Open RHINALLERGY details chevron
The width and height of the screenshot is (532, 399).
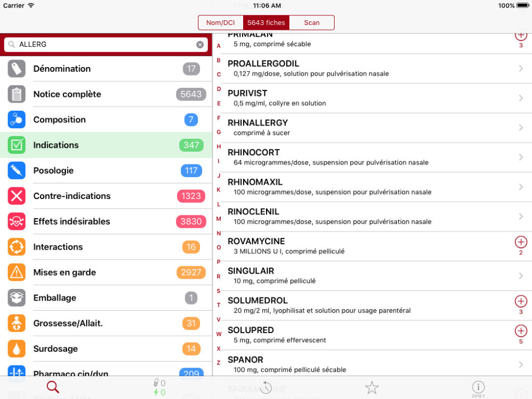tap(521, 128)
